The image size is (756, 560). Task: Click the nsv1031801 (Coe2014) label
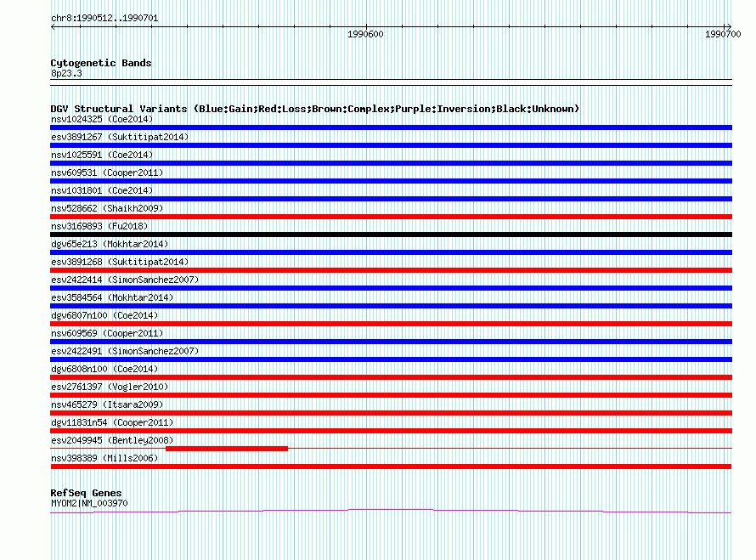[102, 190]
